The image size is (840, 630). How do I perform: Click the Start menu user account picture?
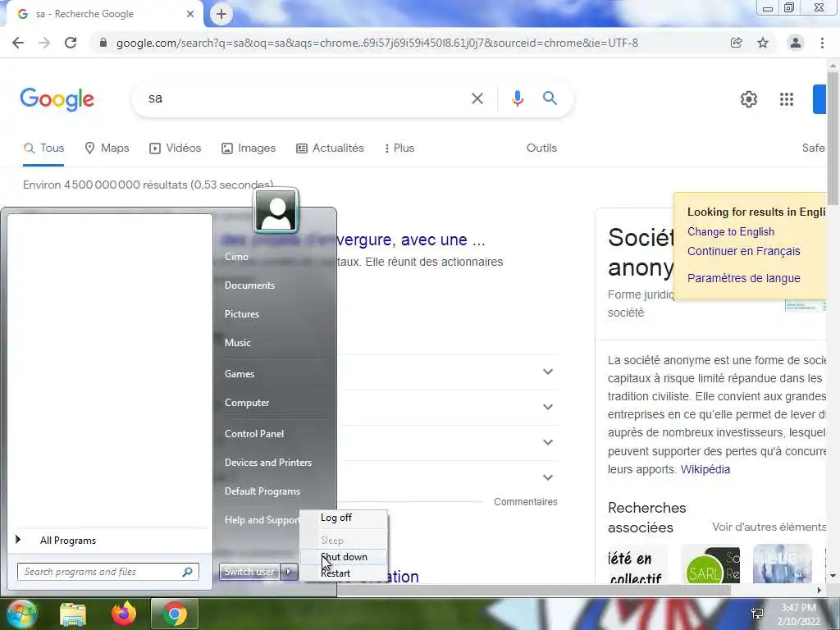point(276,211)
